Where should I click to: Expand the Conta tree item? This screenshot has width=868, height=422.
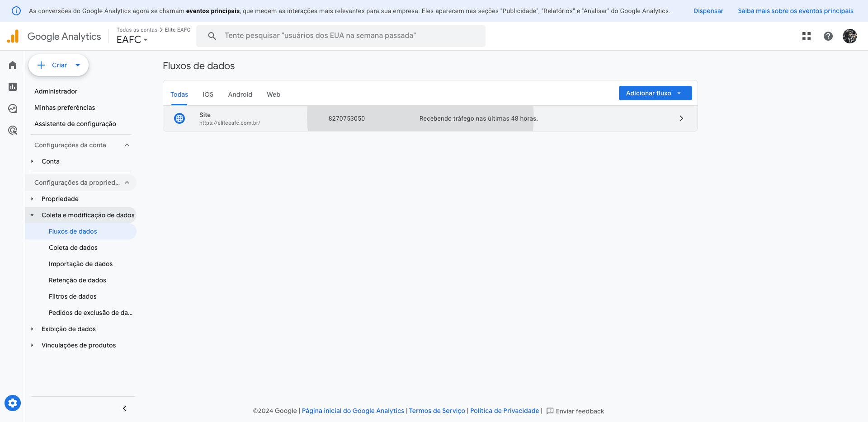point(32,161)
